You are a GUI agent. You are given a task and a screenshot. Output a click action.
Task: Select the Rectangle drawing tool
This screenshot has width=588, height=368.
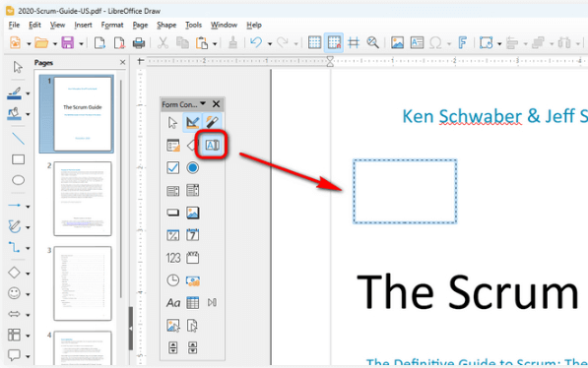tap(18, 159)
